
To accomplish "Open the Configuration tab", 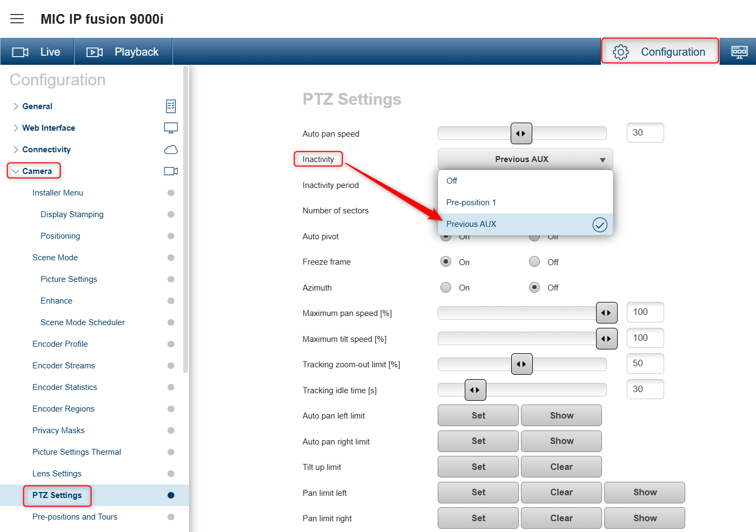I will tap(660, 52).
